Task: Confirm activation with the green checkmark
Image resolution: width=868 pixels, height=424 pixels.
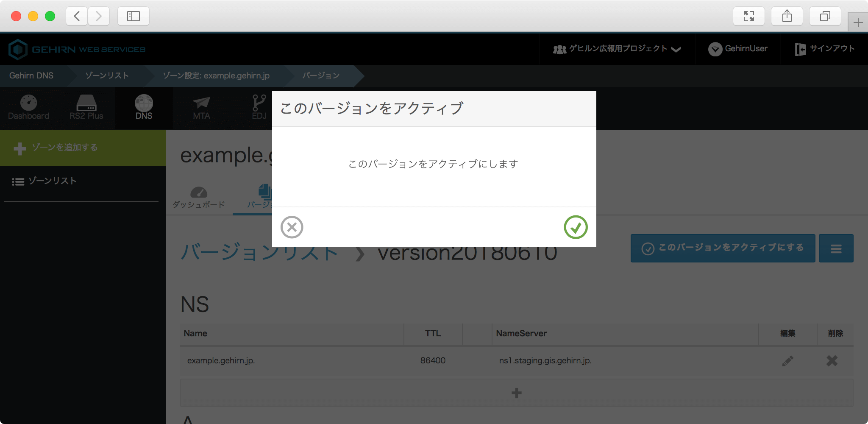Action: pyautogui.click(x=576, y=227)
